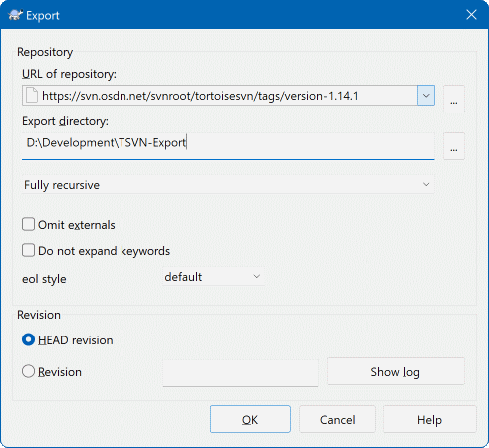Open the URL of repository dropdown arrow
The width and height of the screenshot is (489, 448).
426,96
